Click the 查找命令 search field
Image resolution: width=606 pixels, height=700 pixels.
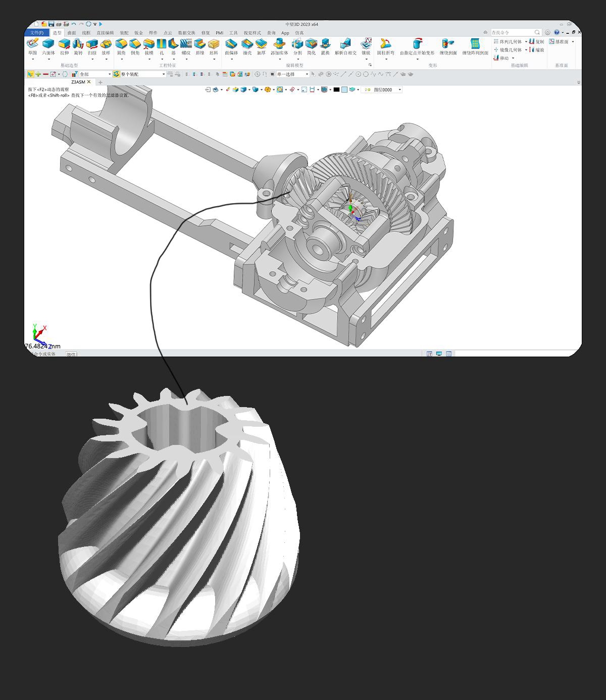click(x=512, y=33)
